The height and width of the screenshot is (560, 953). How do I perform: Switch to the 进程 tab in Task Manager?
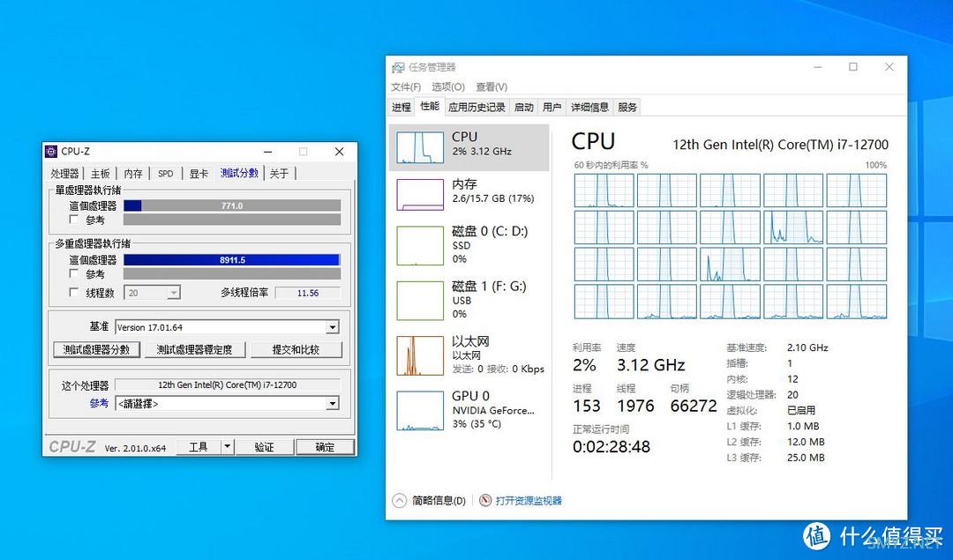(x=401, y=108)
